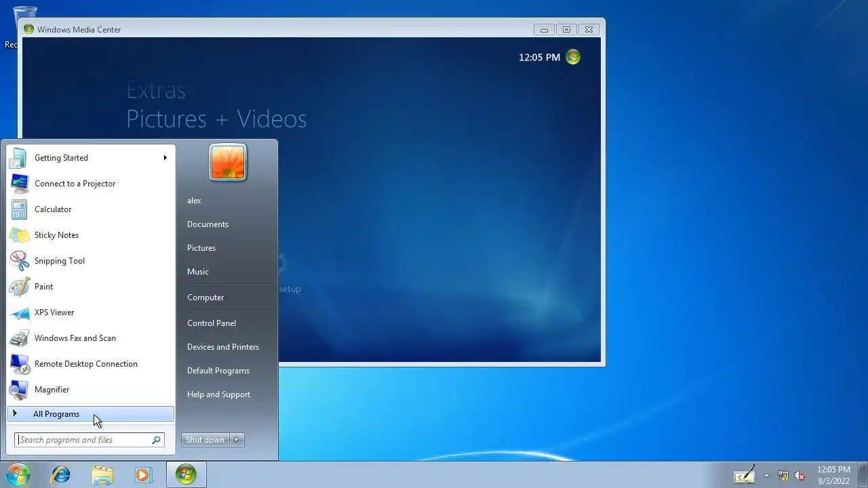Open the Calculator program icon

[x=19, y=209]
